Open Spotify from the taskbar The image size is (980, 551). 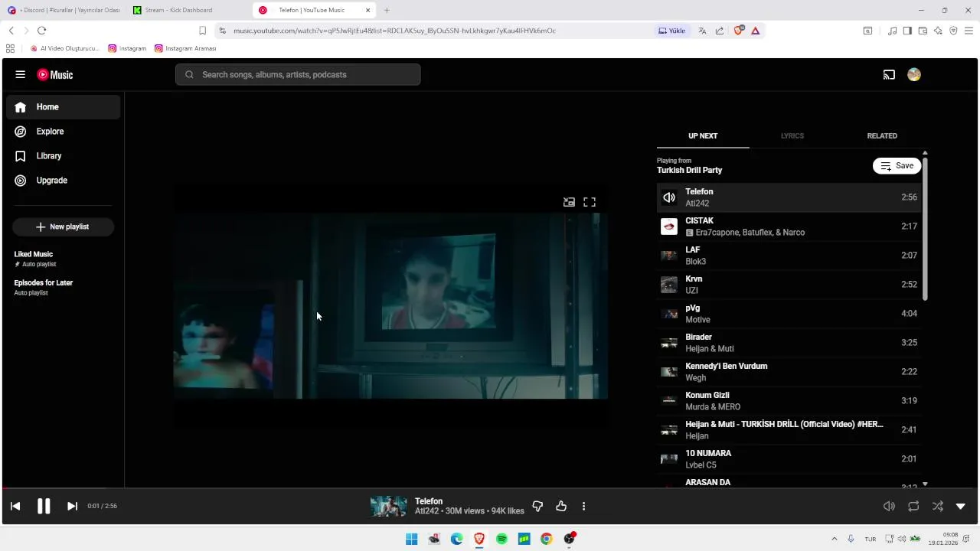point(501,539)
